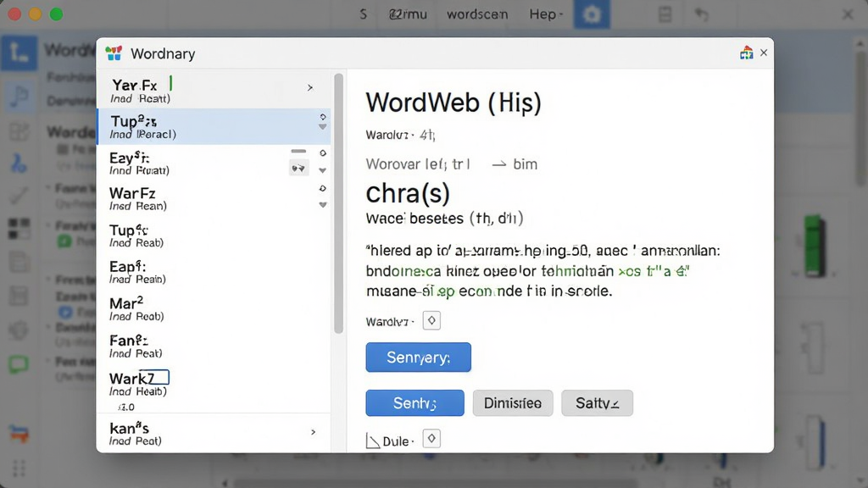This screenshot has height=488, width=868.
Task: Click the blue Senryery button
Action: 418,357
